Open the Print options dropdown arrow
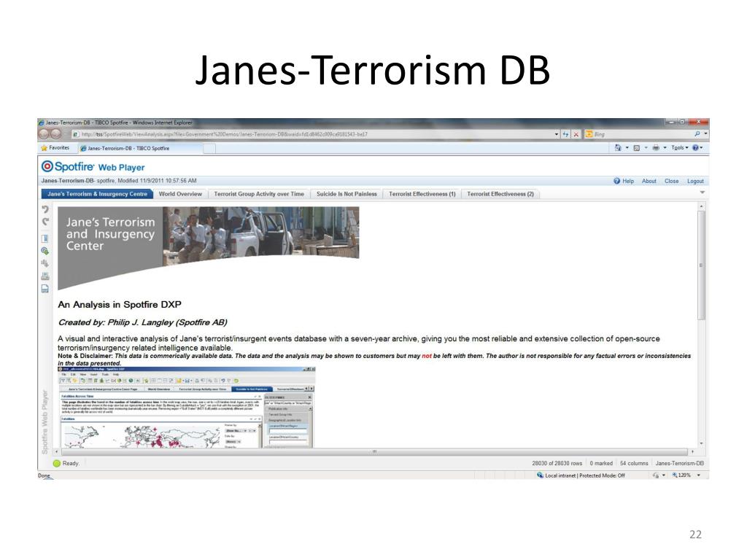This screenshot has height=560, width=747. point(665,147)
